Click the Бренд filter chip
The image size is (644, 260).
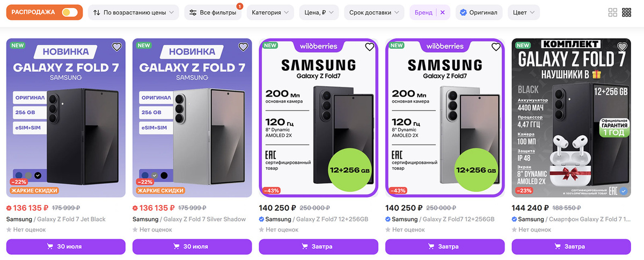coord(423,12)
